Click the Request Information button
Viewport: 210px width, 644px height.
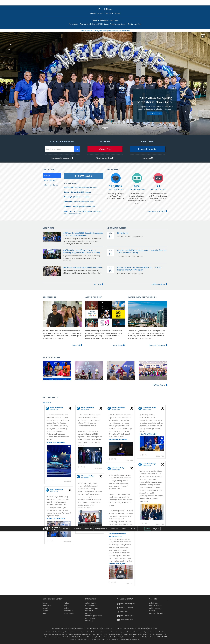(148, 149)
